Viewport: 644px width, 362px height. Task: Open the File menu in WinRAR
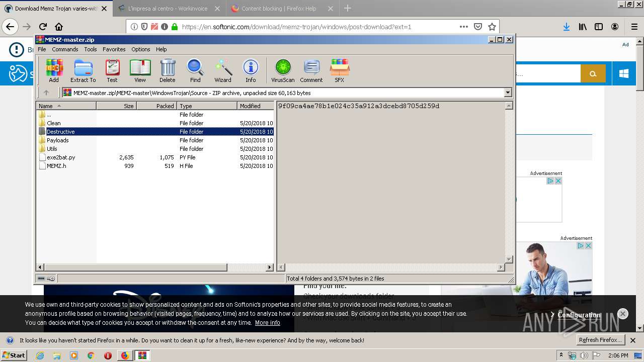42,49
